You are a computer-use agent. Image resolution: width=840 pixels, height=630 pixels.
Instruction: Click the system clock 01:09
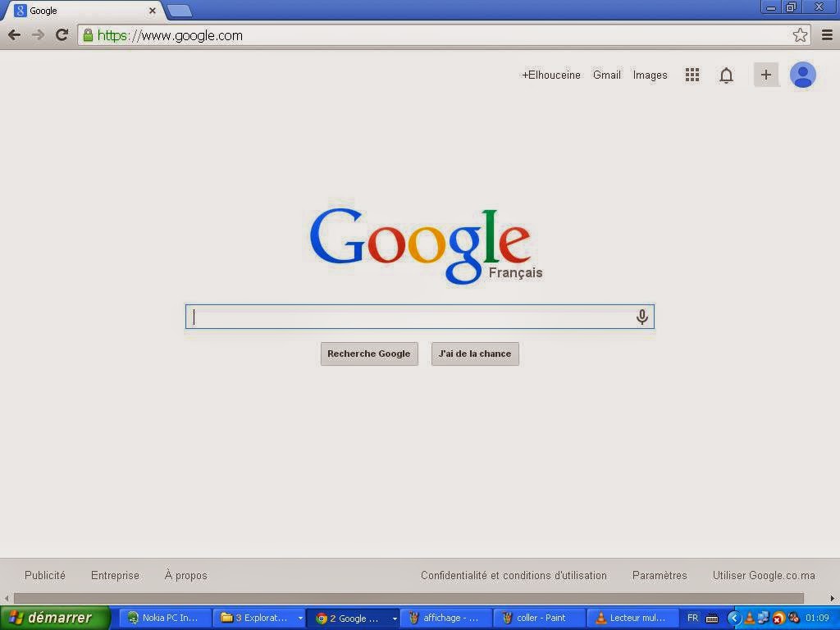click(x=817, y=618)
